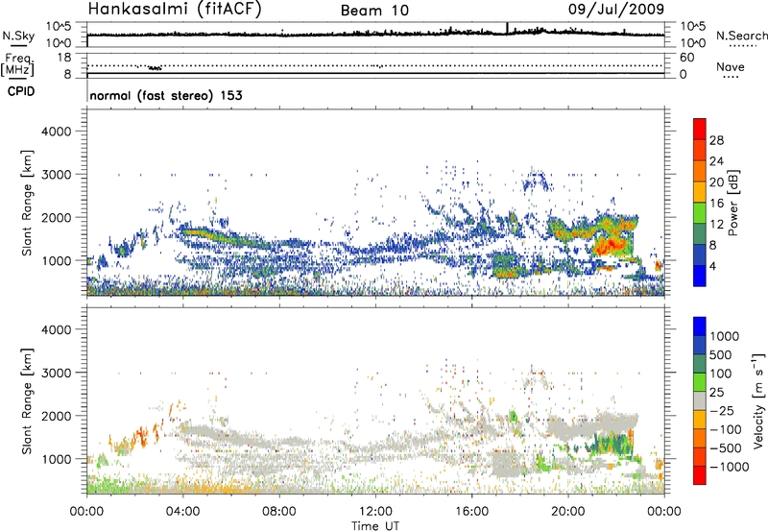The width and height of the screenshot is (768, 532).
Task: Click the 4 label on the power colorbar
Action: (712, 267)
